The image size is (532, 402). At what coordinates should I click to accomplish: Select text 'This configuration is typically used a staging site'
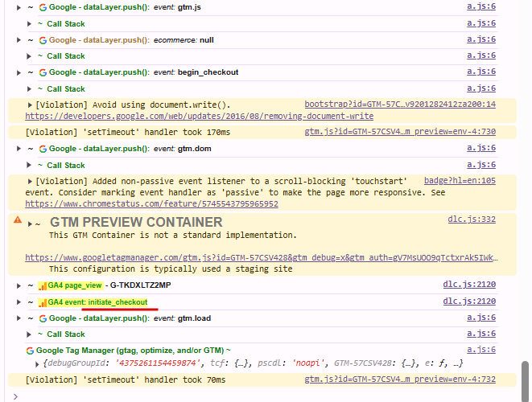pos(171,269)
